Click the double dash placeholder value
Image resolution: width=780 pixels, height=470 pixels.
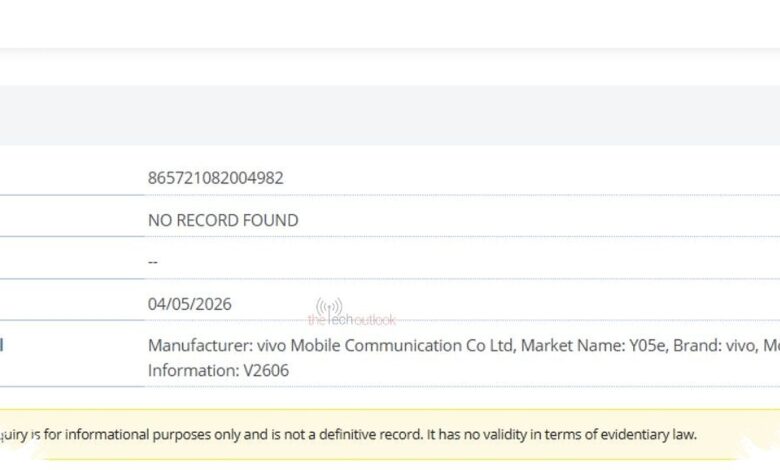(153, 262)
